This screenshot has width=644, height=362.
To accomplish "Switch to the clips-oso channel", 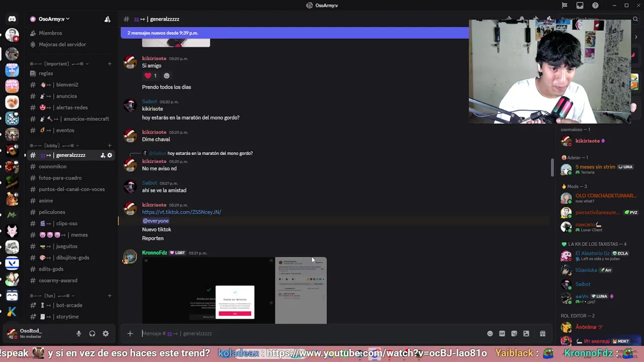I will coord(70,224).
